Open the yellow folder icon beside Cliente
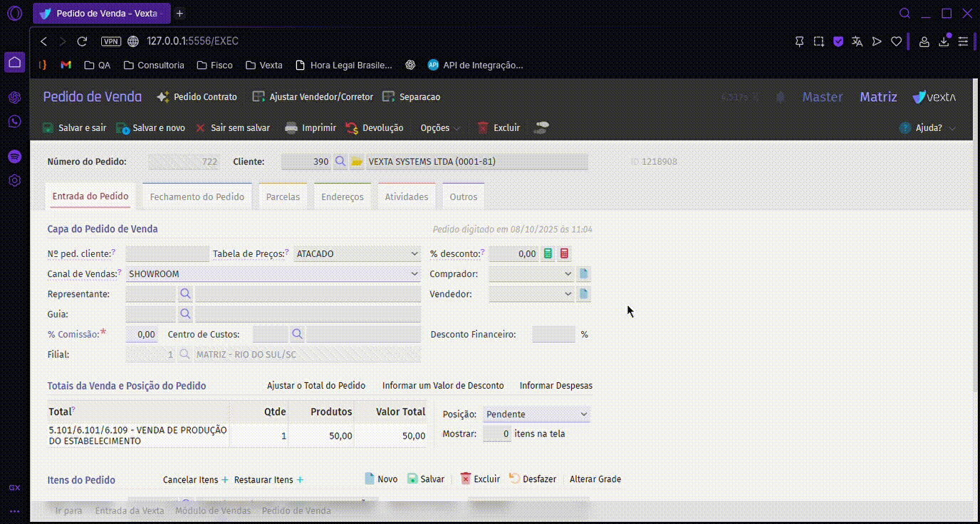The height and width of the screenshot is (524, 980). pyautogui.click(x=357, y=162)
